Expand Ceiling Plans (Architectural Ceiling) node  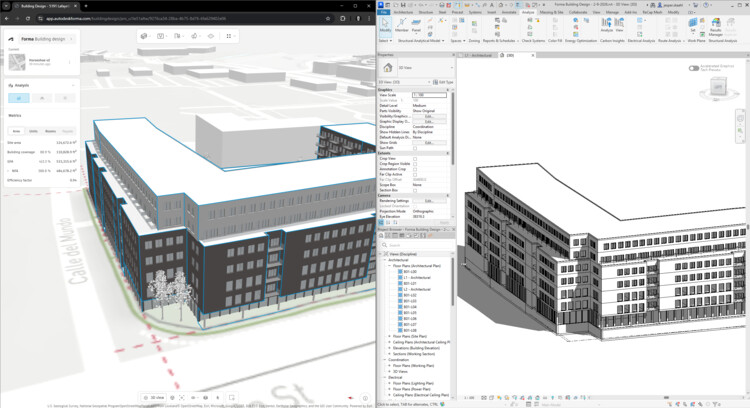(390, 342)
